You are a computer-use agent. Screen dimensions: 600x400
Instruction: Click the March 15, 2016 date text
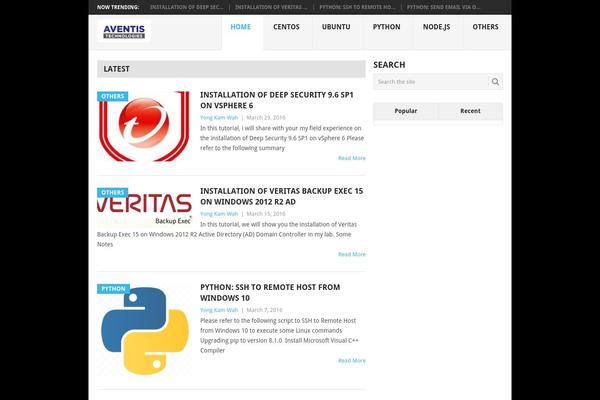266,214
